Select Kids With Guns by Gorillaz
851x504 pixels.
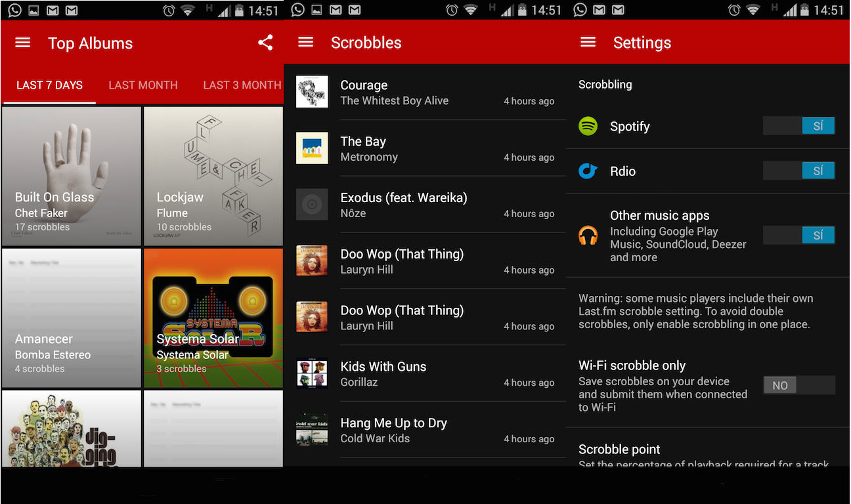425,373
